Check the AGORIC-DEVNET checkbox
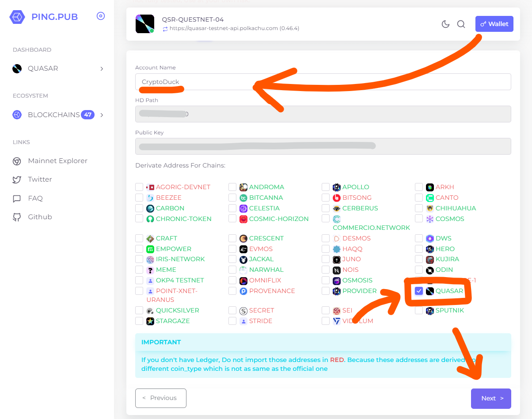 (x=139, y=187)
